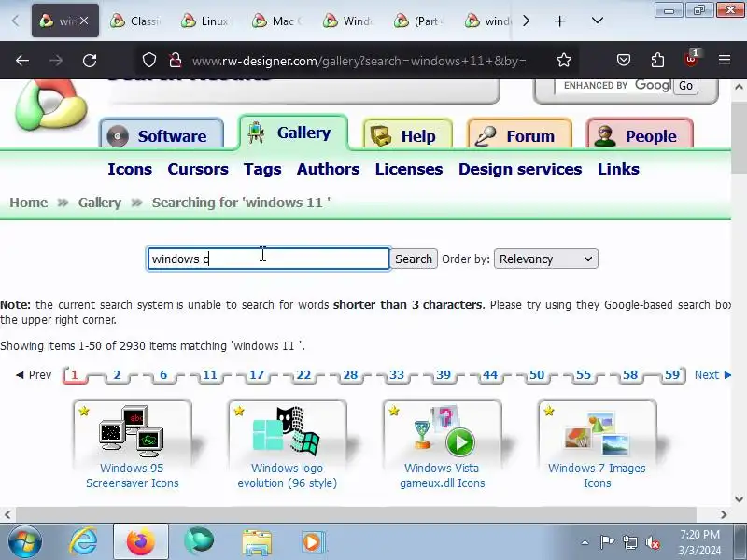Open the Help site tab
Image resolution: width=747 pixels, height=560 pixels.
(x=408, y=135)
